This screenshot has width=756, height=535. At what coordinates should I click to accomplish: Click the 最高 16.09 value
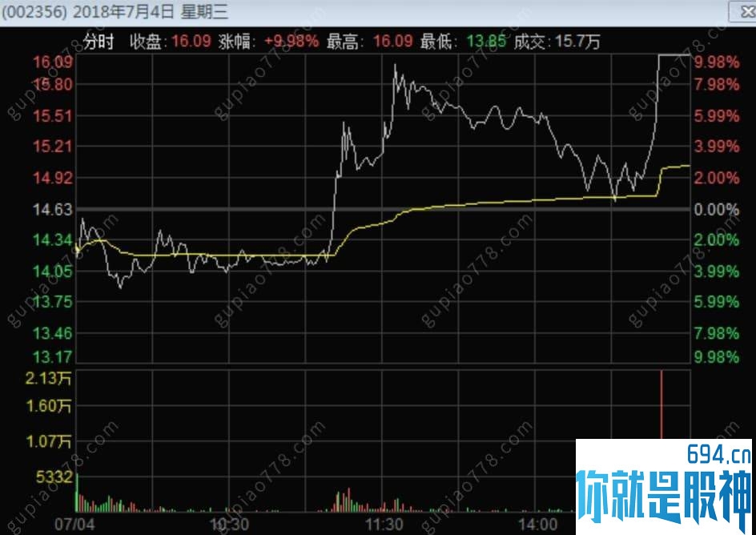click(393, 42)
